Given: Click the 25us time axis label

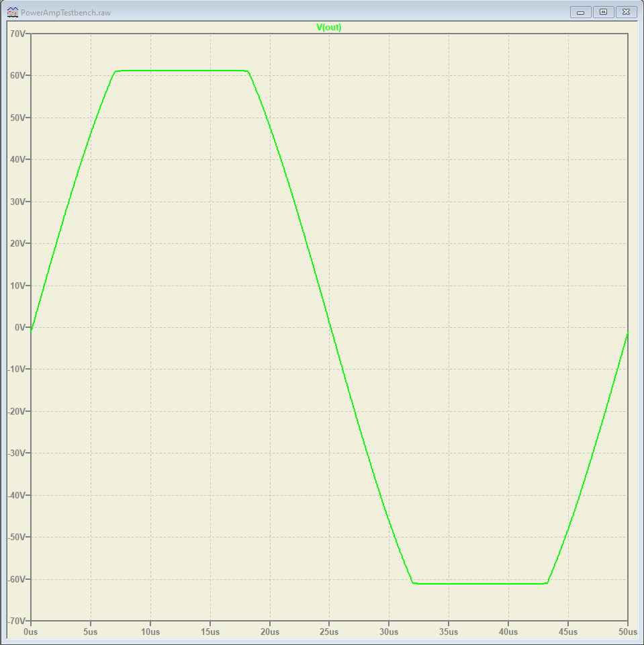Looking at the screenshot, I should (330, 632).
